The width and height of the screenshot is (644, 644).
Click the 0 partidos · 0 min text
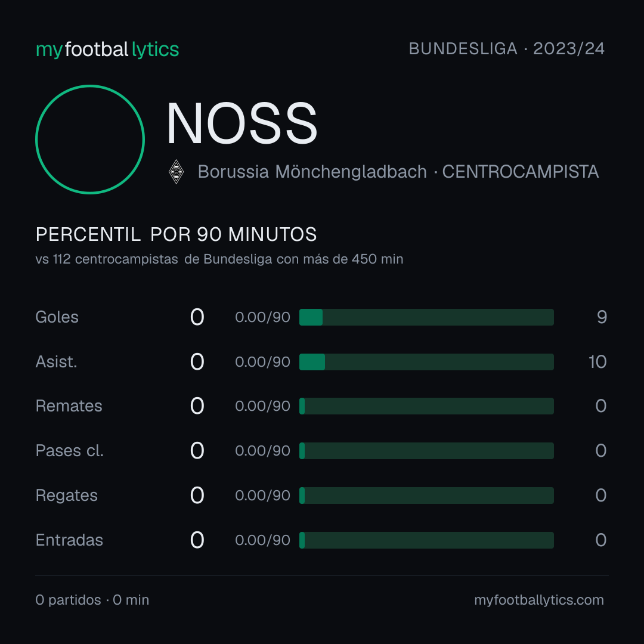92,600
